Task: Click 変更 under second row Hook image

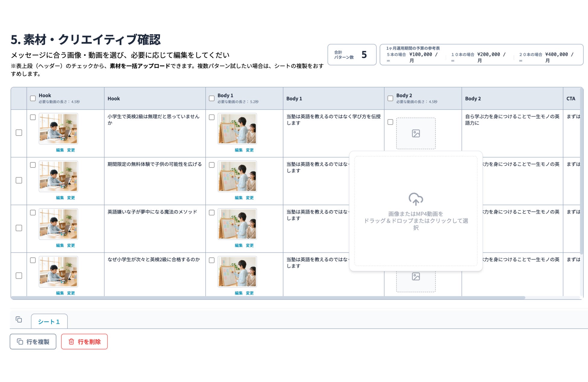Action: click(71, 198)
